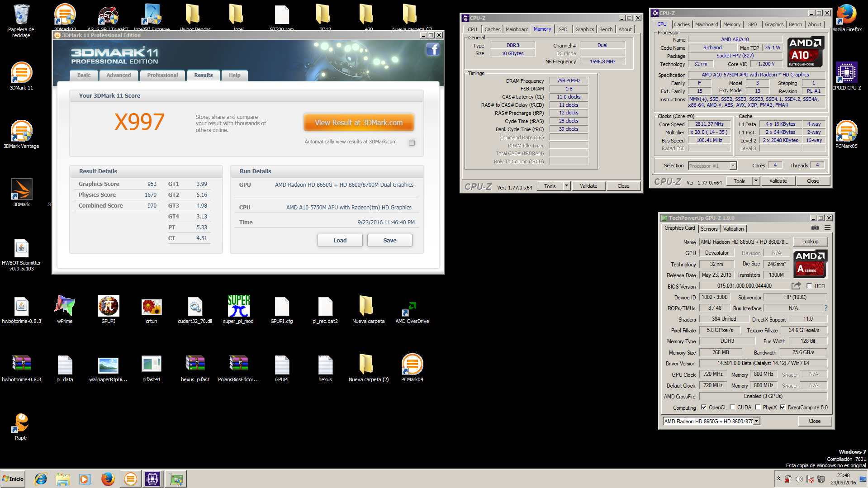Click the Bus Interface question mark in GPU-Z
Viewport: 868px width, 488px height.
click(825, 308)
